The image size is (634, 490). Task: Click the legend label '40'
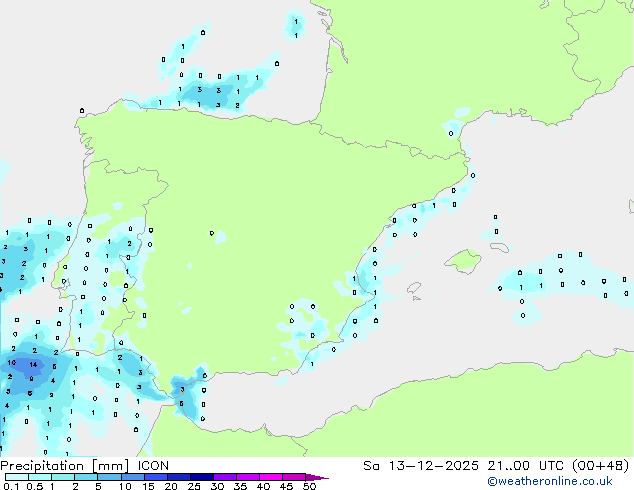(x=263, y=486)
